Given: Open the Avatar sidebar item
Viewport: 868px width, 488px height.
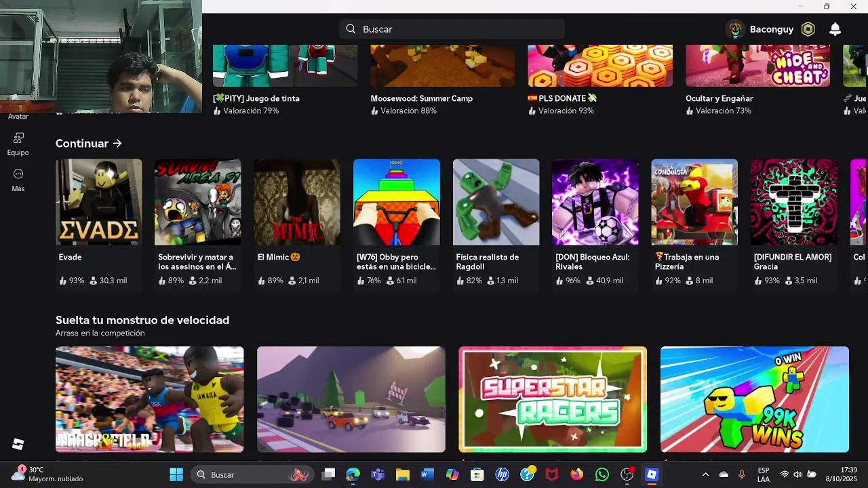Looking at the screenshot, I should (18, 117).
